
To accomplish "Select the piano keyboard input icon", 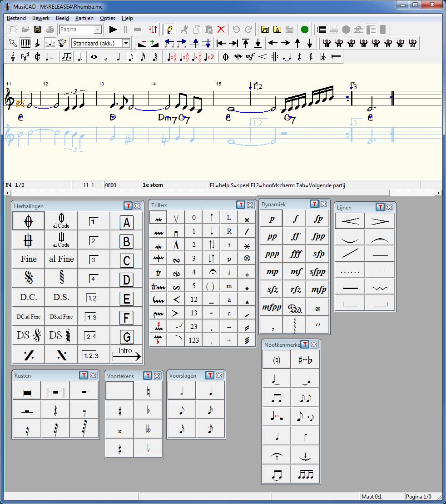I will click(25, 43).
